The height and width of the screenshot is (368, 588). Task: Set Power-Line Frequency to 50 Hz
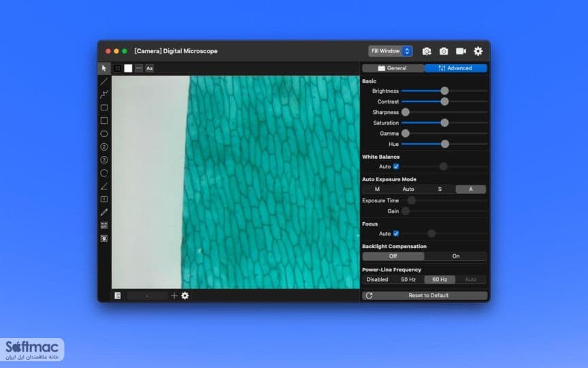[x=408, y=279]
